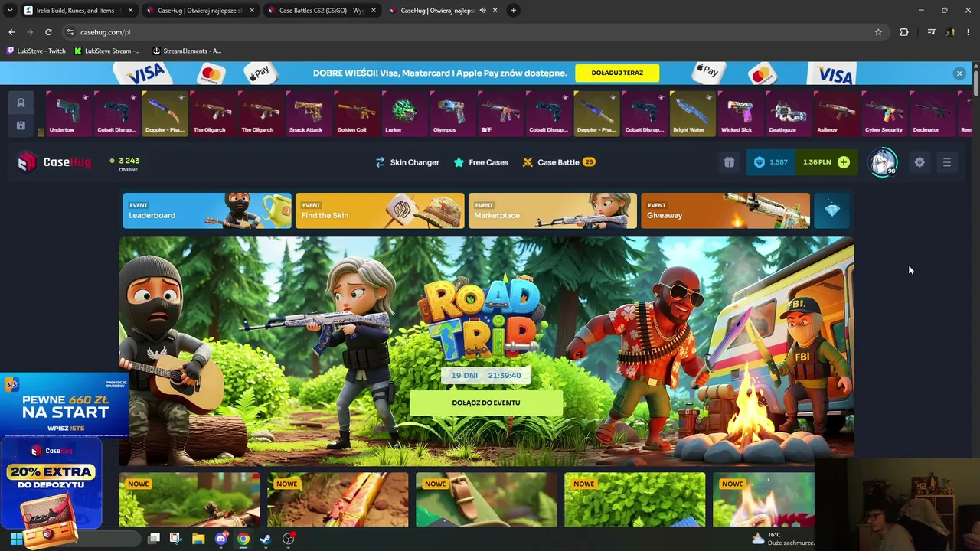Bookmark this page with the star icon
The height and width of the screenshot is (551, 980).
(878, 32)
